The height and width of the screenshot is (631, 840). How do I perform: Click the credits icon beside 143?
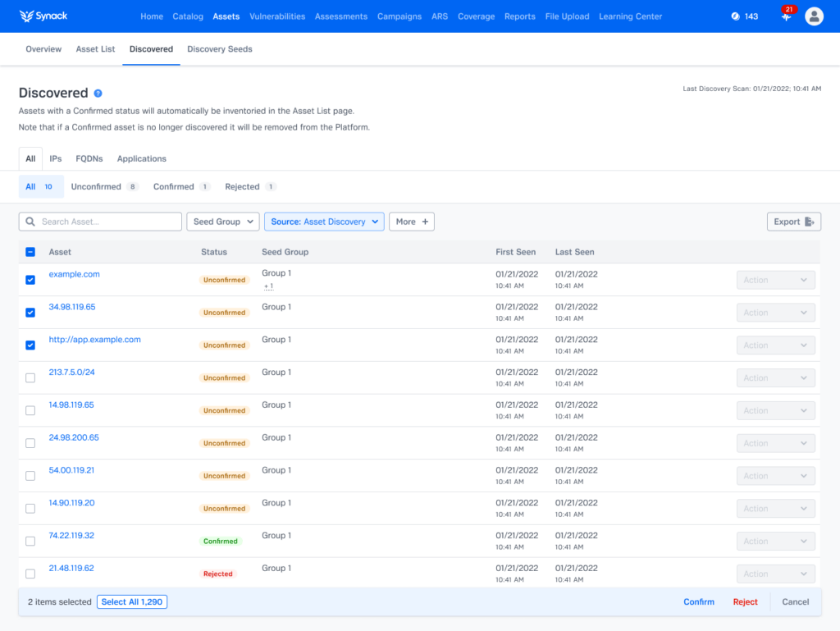(735, 16)
